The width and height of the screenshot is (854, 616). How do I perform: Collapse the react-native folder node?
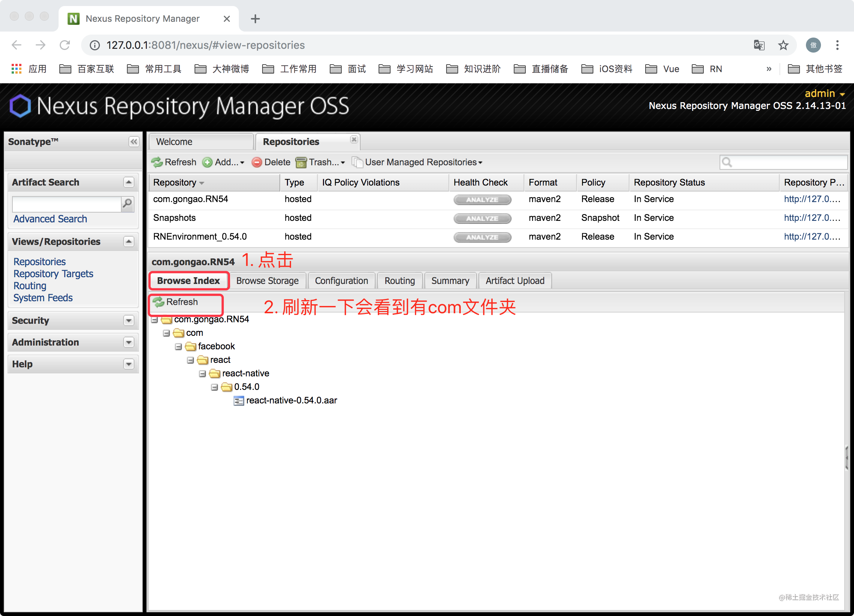pyautogui.click(x=202, y=374)
